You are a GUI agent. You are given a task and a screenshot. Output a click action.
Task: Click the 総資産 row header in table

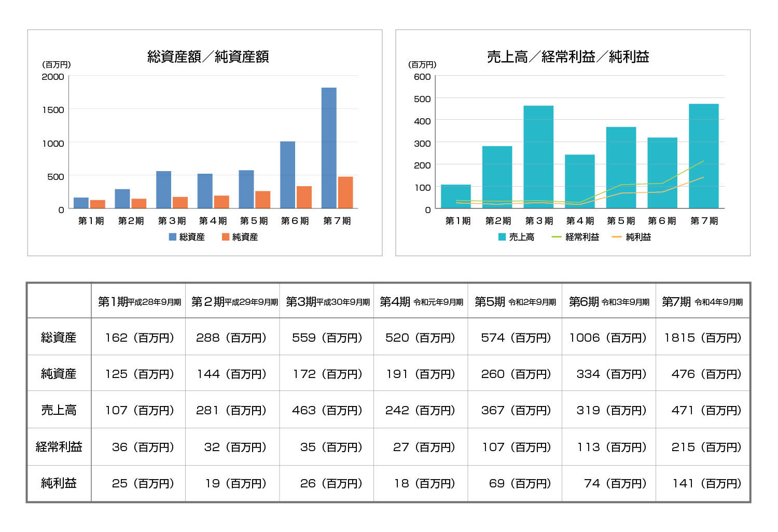[59, 338]
